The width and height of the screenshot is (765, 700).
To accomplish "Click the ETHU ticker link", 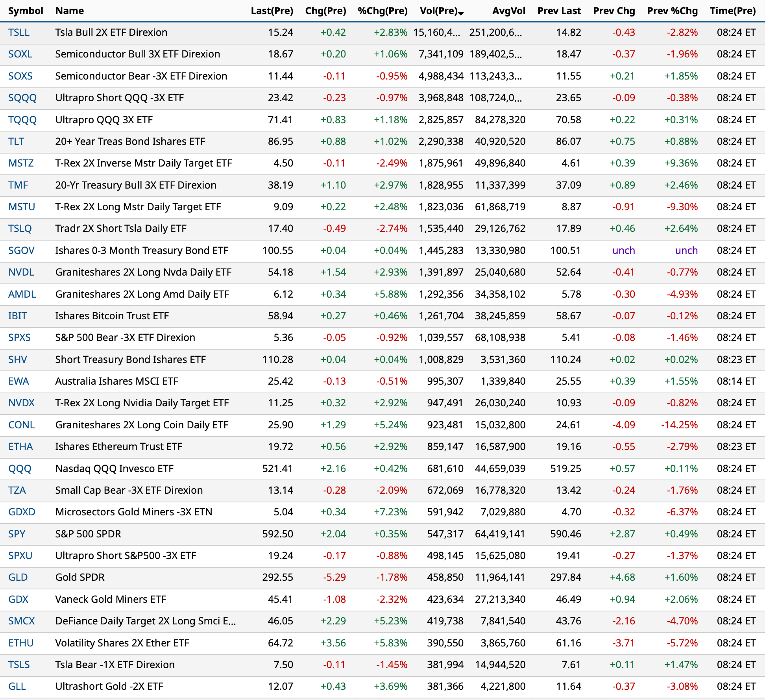I will (x=21, y=643).
